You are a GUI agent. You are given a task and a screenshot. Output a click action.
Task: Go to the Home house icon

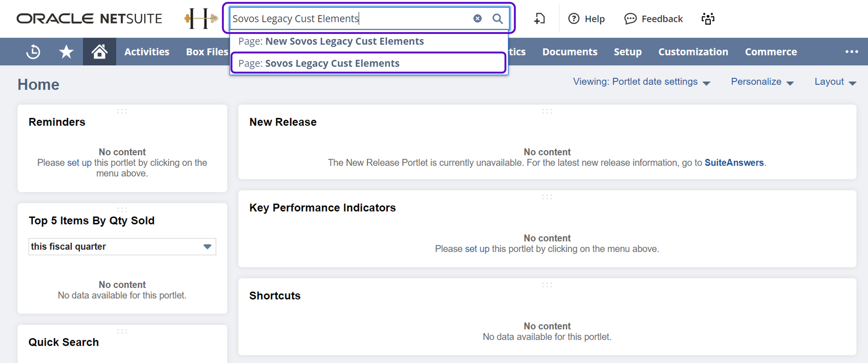[x=99, y=52]
